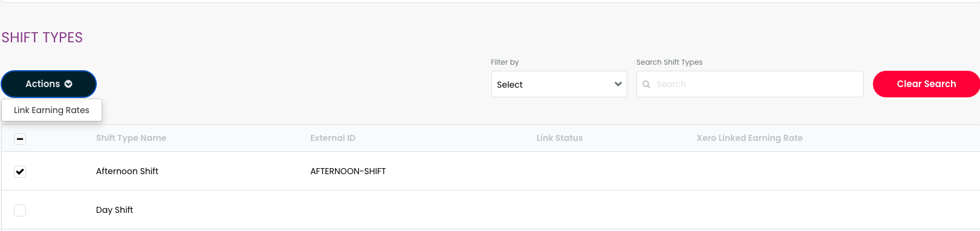Select the Afternoon Shift row name
Viewport: 980px width, 231px height.
(127, 171)
